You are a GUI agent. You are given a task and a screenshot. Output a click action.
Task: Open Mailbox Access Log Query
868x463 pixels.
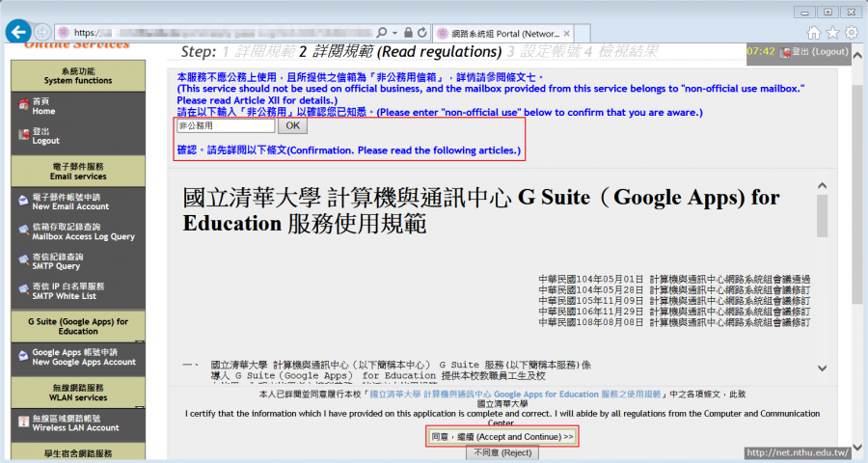tap(83, 231)
